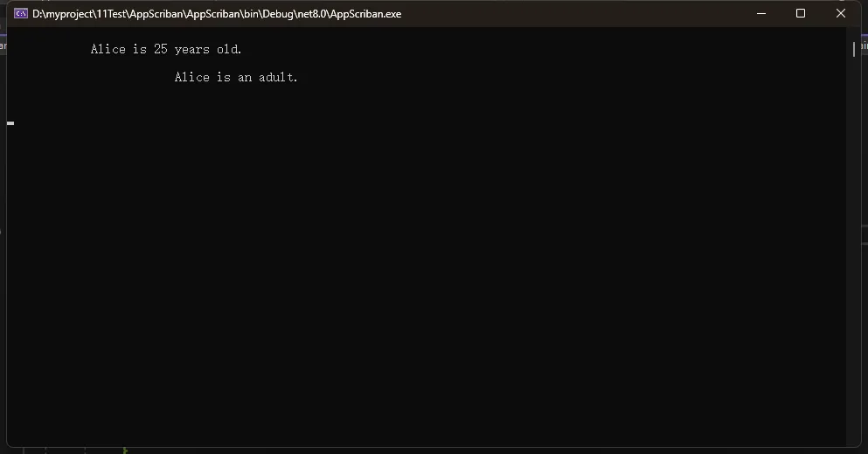Click the blinking console cursor

coord(10,123)
